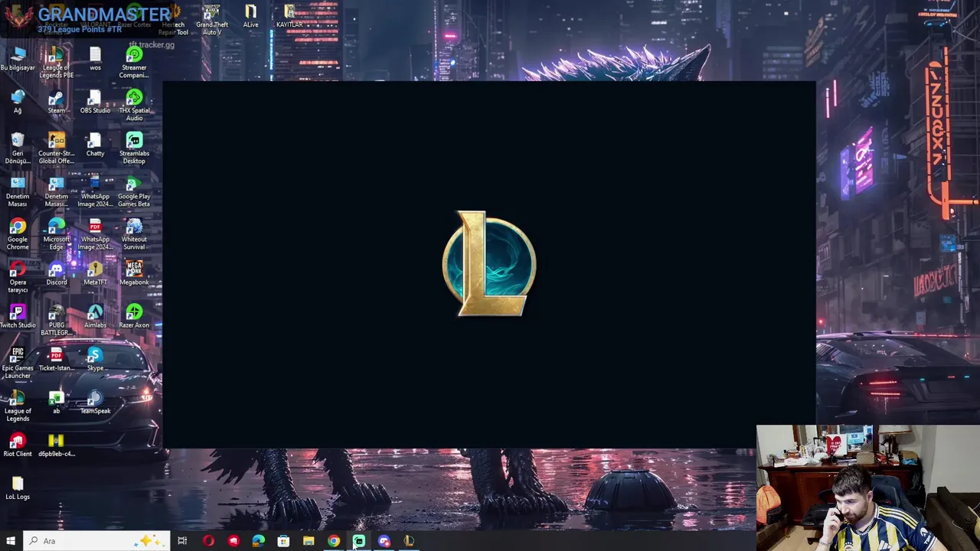Open Opera from the taskbar
This screenshot has height=551, width=980.
click(x=207, y=541)
